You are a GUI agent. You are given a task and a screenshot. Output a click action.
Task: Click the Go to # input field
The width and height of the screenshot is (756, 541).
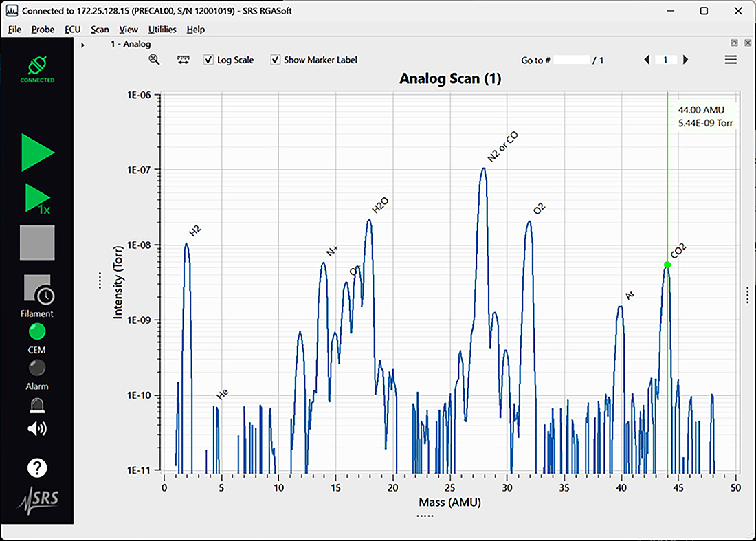pyautogui.click(x=571, y=60)
